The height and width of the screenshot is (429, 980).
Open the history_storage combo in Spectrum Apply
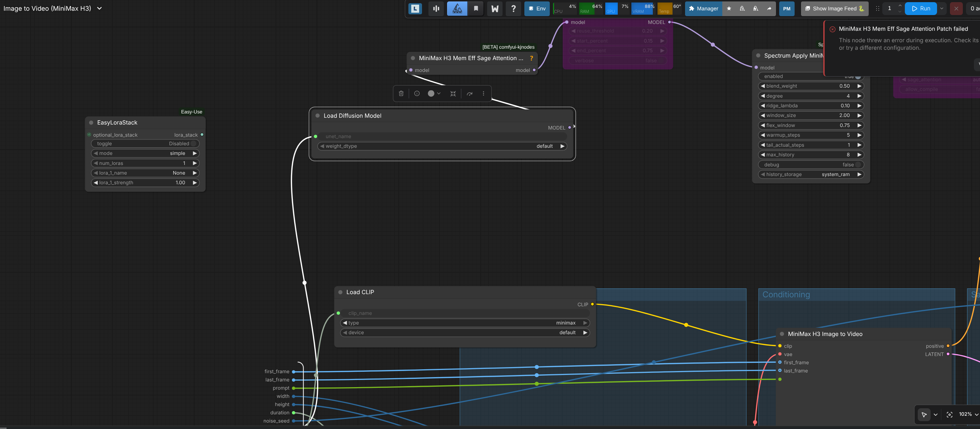pyautogui.click(x=811, y=175)
